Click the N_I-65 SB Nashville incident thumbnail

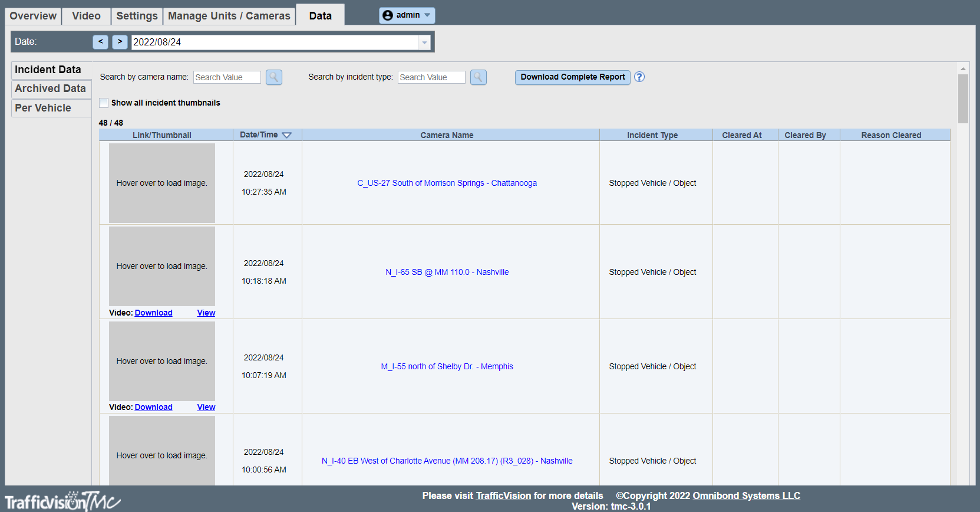pyautogui.click(x=162, y=266)
